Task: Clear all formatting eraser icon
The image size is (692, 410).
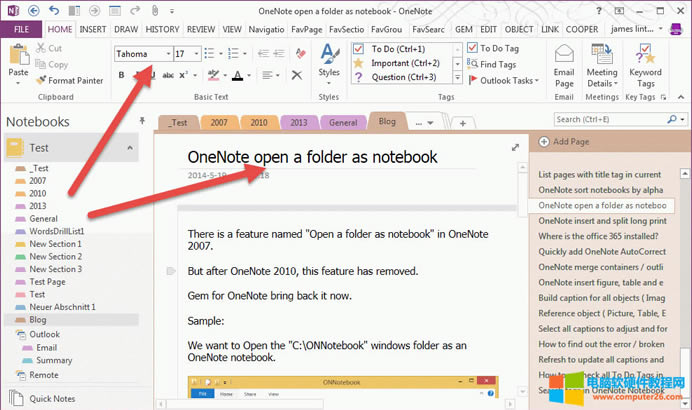Action: coord(301,53)
